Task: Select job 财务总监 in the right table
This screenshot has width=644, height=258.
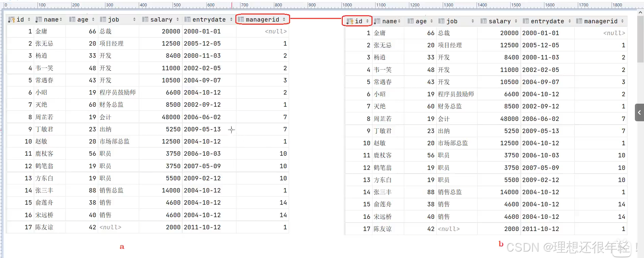Action: [x=450, y=106]
